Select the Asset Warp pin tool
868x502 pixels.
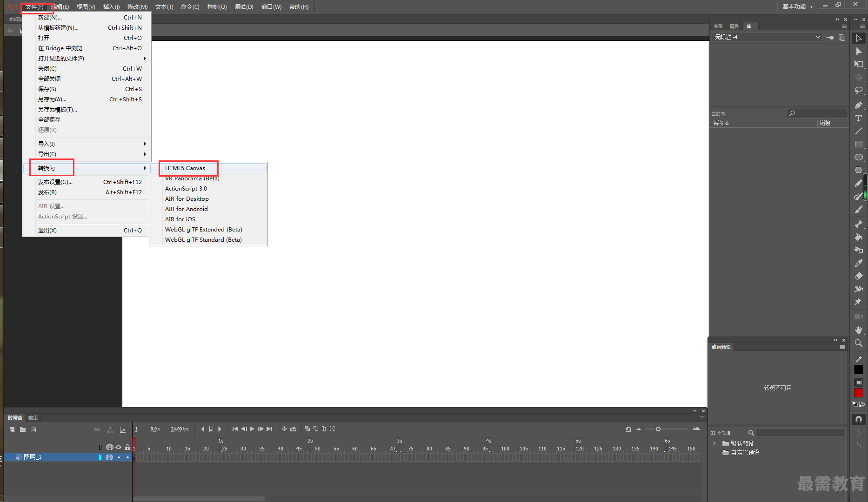pyautogui.click(x=859, y=302)
